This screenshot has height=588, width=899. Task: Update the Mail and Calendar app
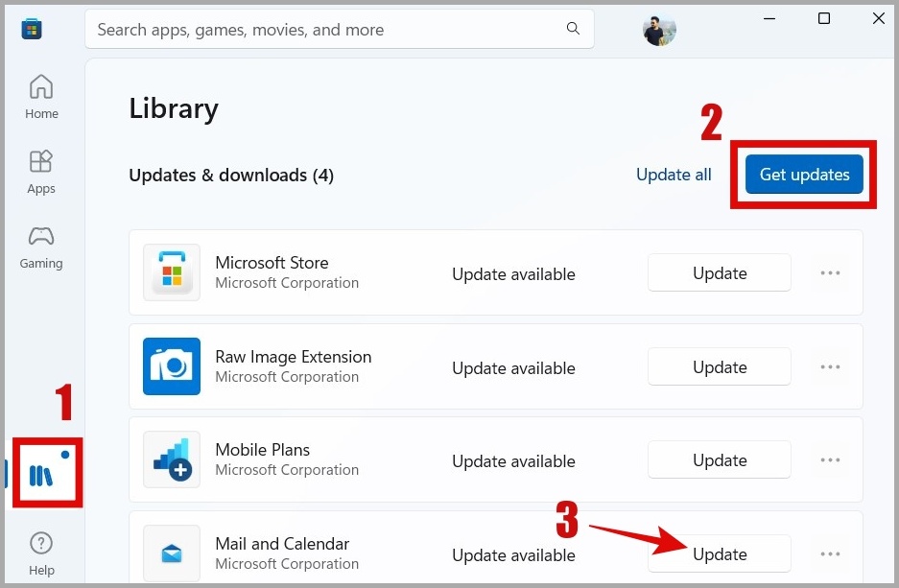click(720, 553)
